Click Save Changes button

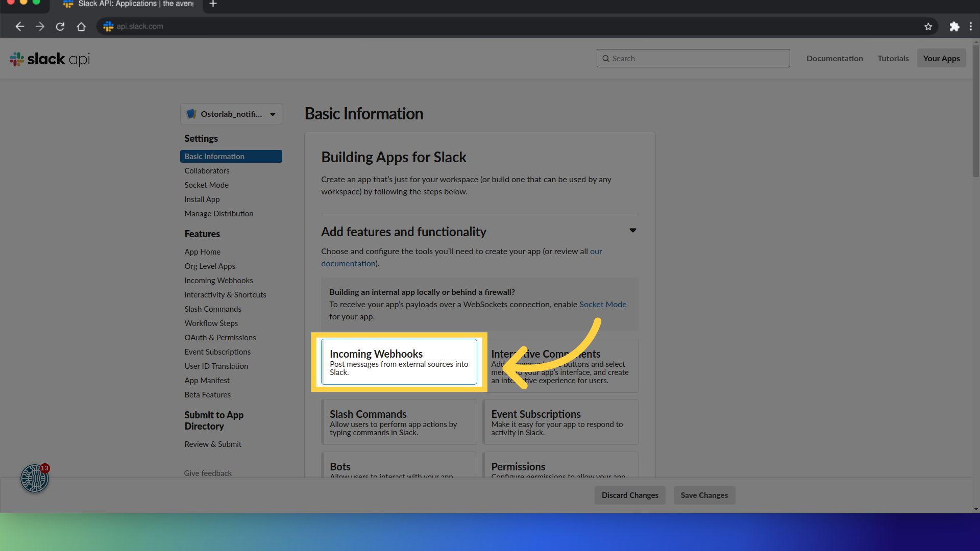704,495
